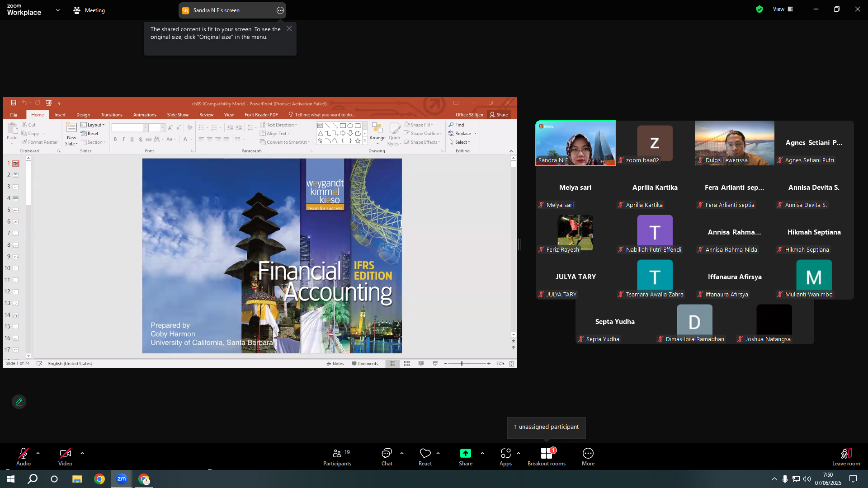This screenshot has height=488, width=868.
Task: Open the Layout dropdown
Action: tap(93, 125)
